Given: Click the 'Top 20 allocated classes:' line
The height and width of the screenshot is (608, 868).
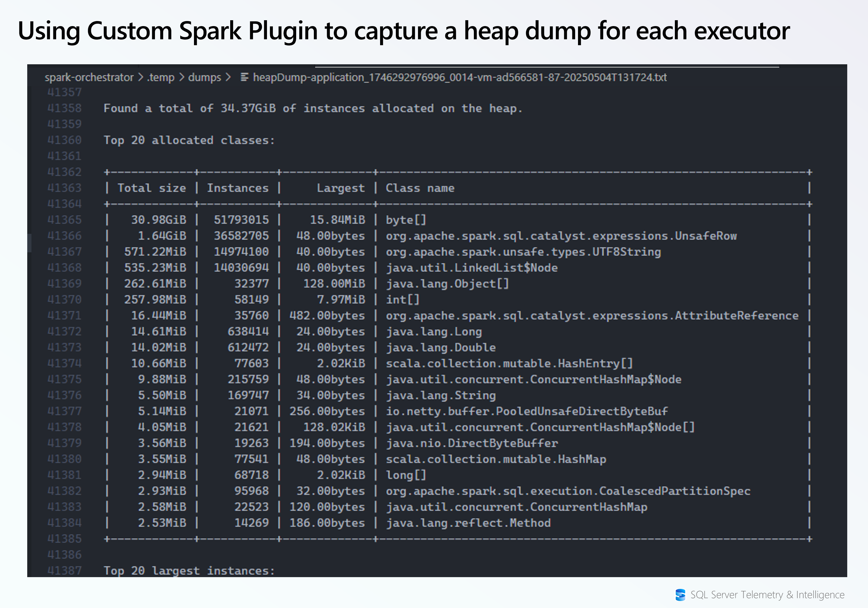Looking at the screenshot, I should click(x=189, y=140).
